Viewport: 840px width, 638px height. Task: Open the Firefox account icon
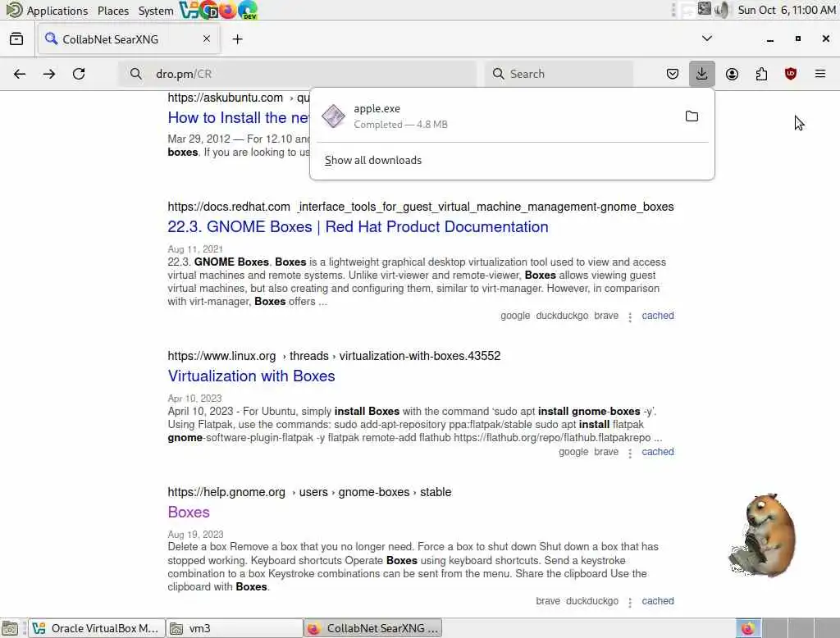pos(732,74)
